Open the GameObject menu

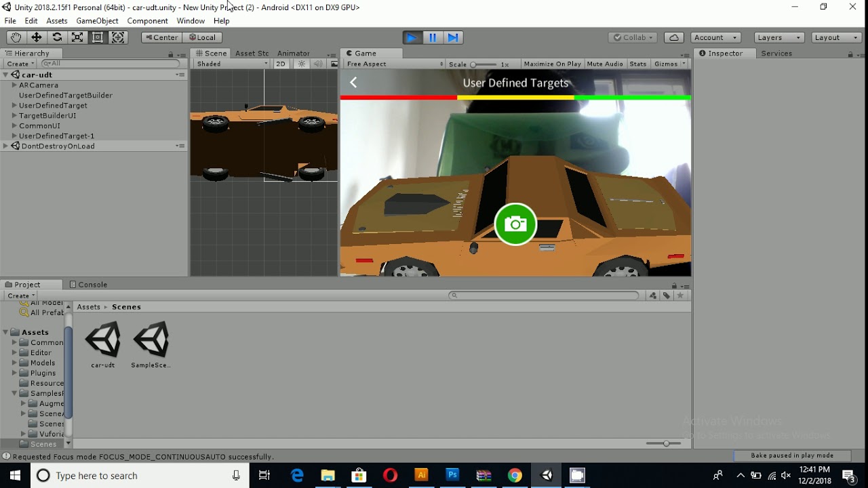(x=97, y=21)
